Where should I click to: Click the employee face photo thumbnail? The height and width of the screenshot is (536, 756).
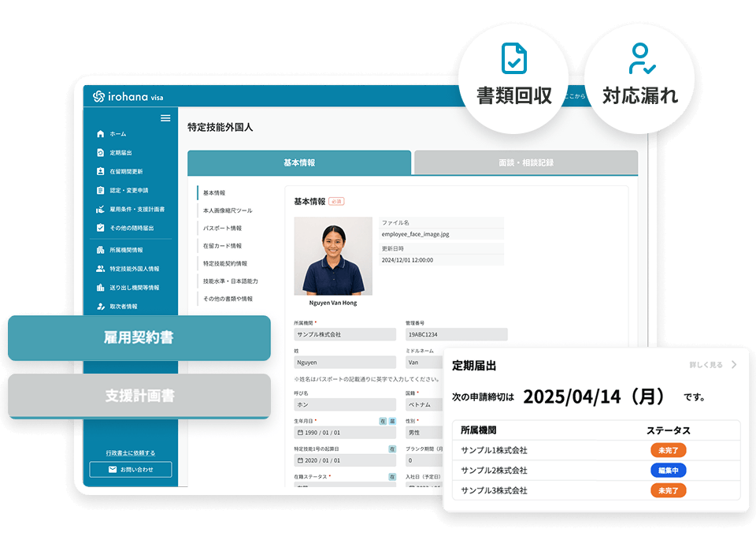click(x=333, y=255)
